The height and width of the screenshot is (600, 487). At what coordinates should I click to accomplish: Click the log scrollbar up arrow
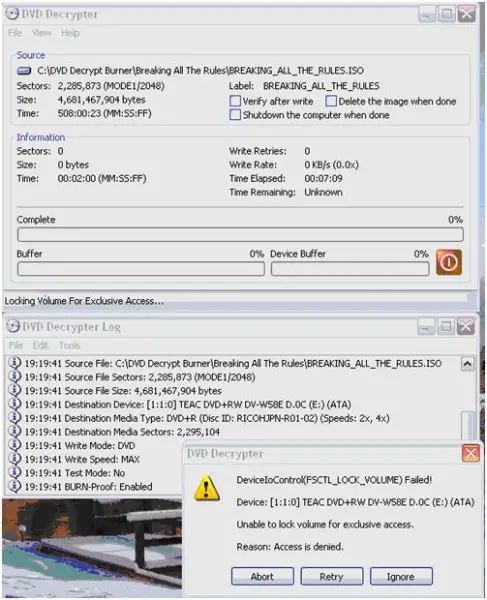coord(467,364)
